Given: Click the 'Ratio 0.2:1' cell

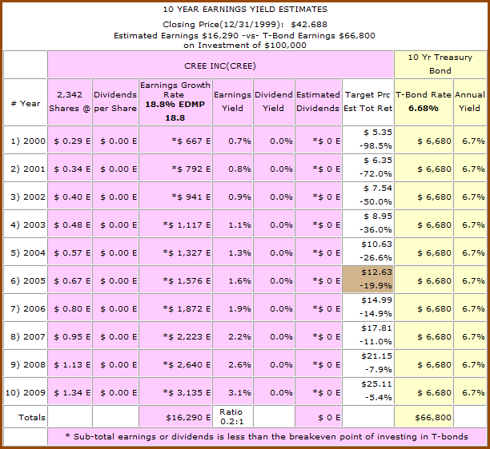Looking at the screenshot, I should point(233,417).
